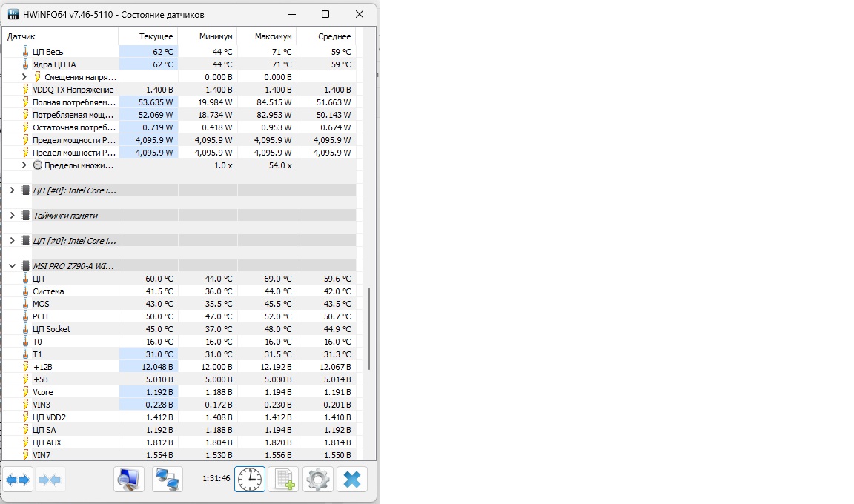Click current value 53.635 W
This screenshot has width=854, height=504.
tap(156, 102)
